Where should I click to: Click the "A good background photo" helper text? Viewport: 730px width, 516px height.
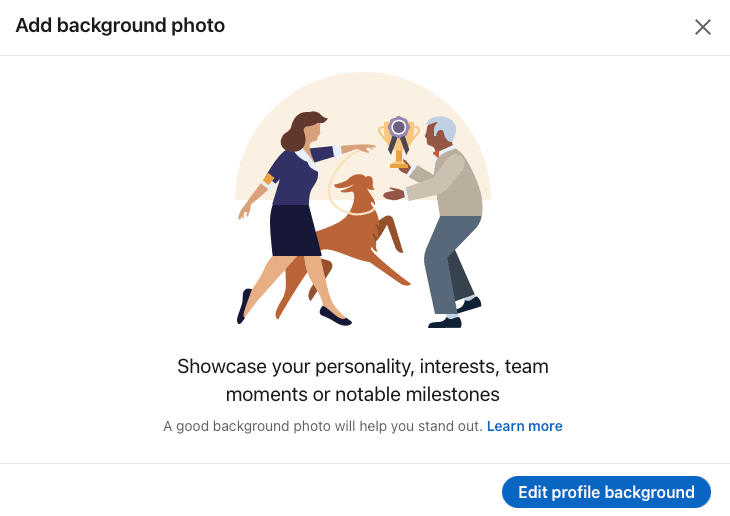pos(322,426)
